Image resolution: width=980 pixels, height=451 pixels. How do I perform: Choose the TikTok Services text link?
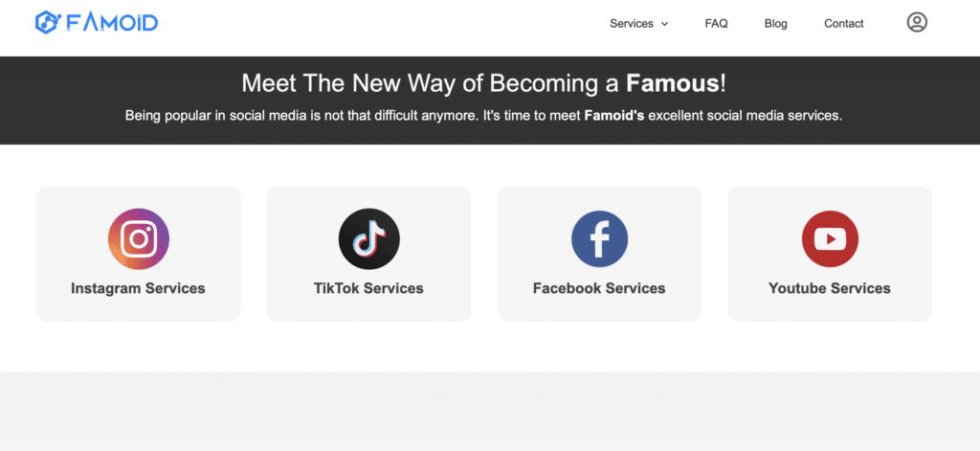pyautogui.click(x=368, y=288)
